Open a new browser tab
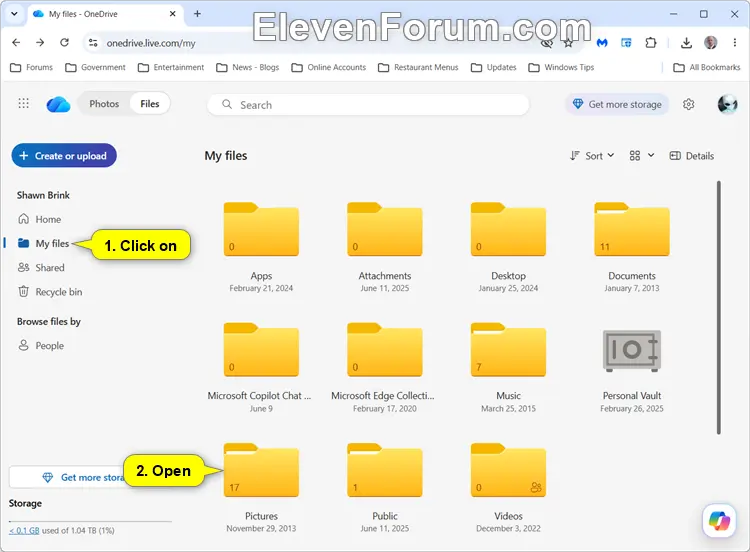The image size is (750, 552). (x=197, y=14)
